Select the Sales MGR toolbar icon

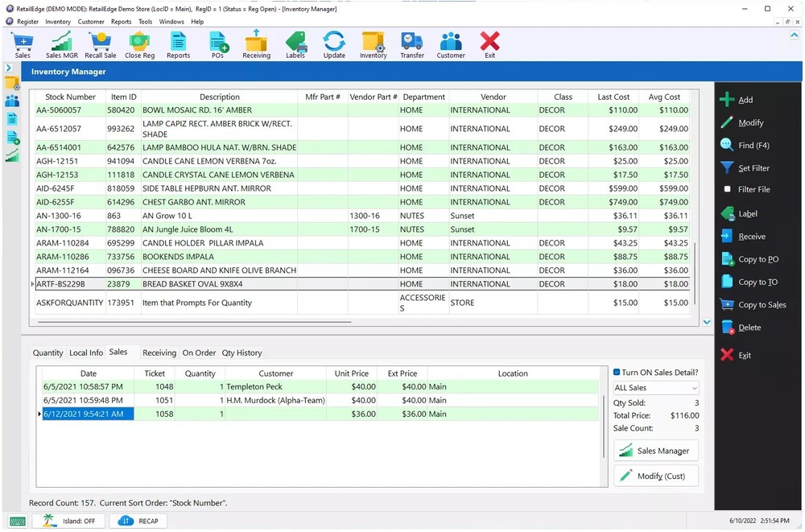click(61, 44)
